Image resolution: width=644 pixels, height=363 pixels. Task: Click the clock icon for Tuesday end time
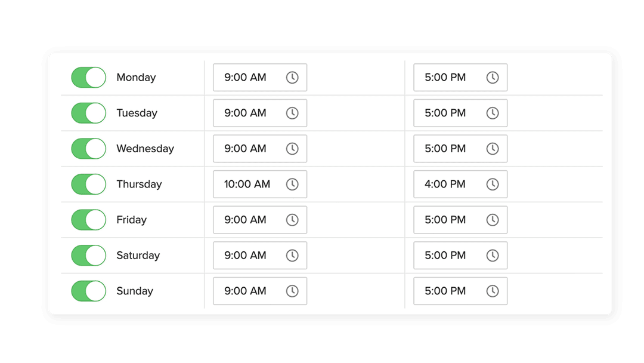point(493,113)
